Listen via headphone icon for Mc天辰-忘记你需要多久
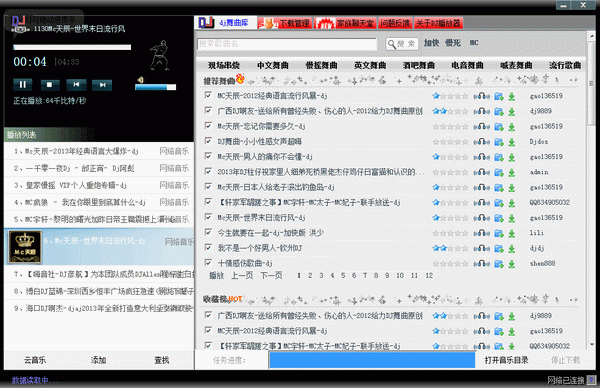 pyautogui.click(x=482, y=127)
